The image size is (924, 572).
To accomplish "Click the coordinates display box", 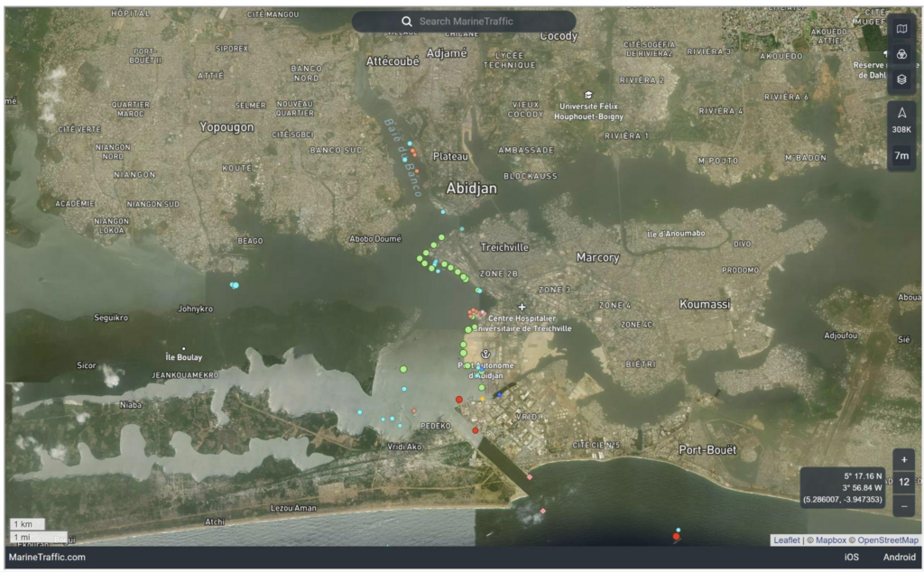I will (843, 487).
